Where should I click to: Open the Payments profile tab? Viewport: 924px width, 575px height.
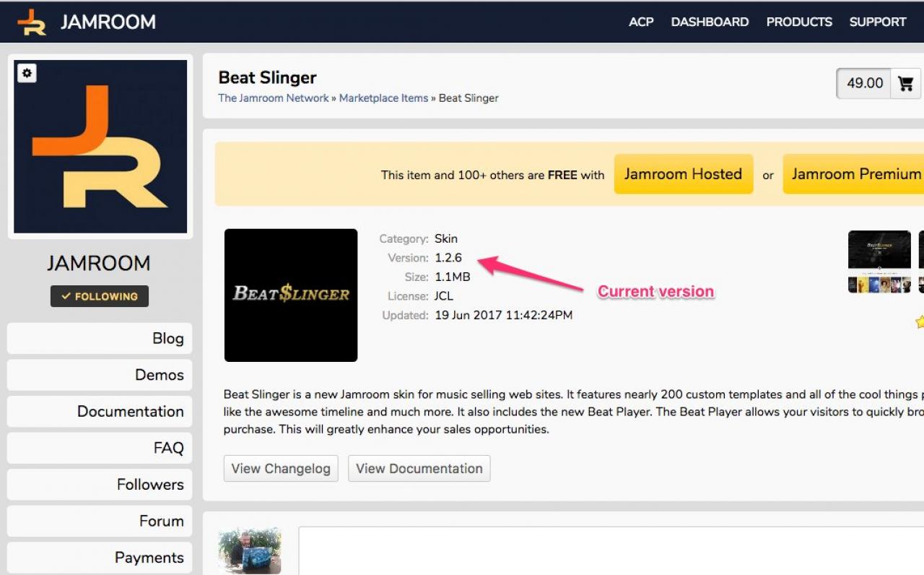[x=100, y=558]
